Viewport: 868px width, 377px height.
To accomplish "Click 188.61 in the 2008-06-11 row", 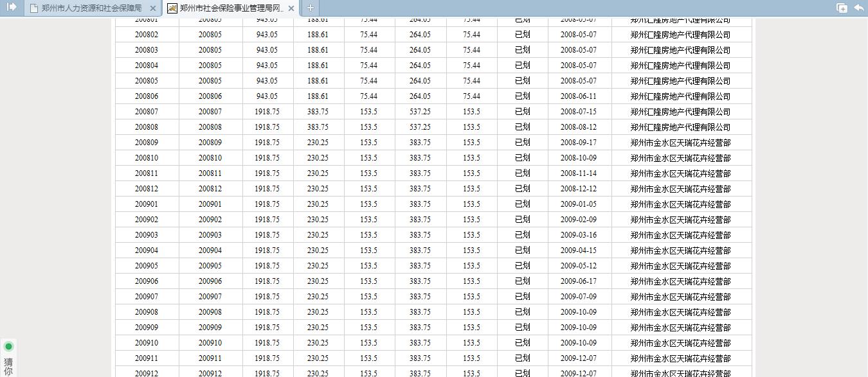I will (x=318, y=96).
